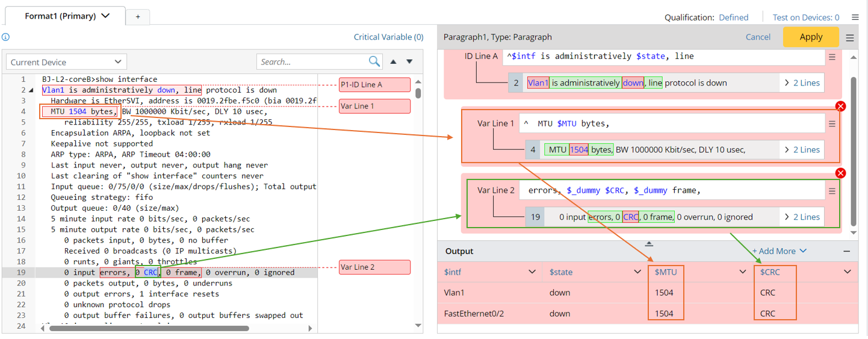Open hamburger menu beside Test on Devices
868x339 pixels.
point(855,17)
